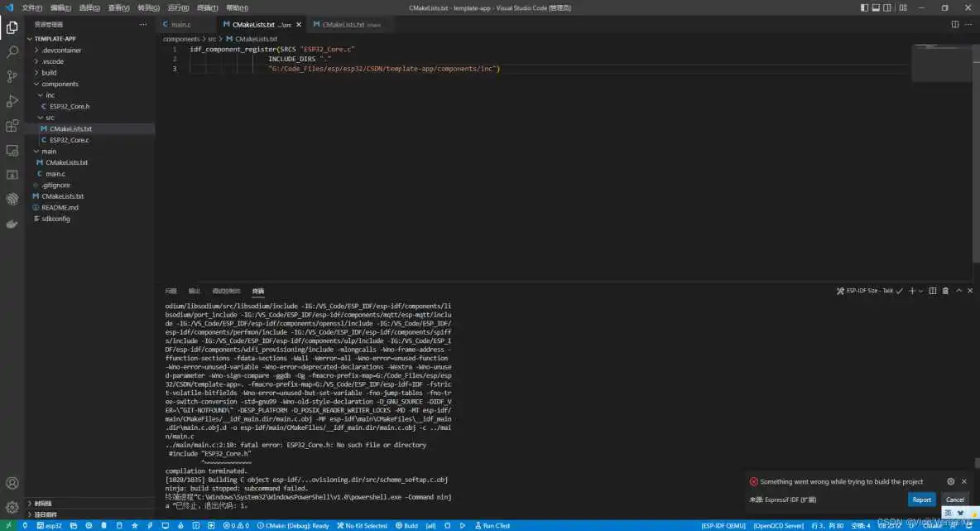Screen dimensions: 980x531
Task: Click Cancel on the build failure notification
Action: 955,500
